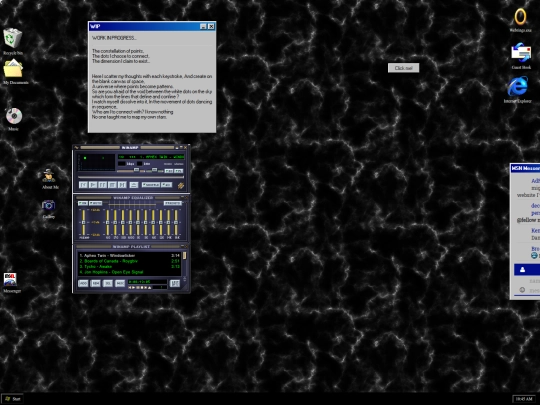Go to previous track in Winamp
540x405 pixels.
(x=83, y=185)
